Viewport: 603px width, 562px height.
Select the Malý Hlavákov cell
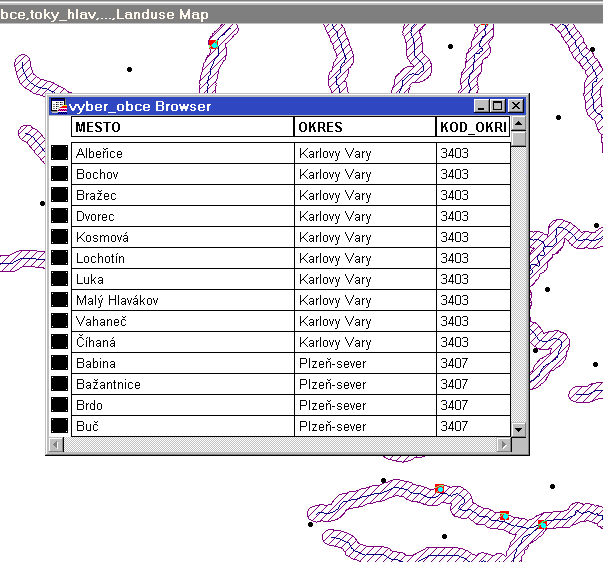pyautogui.click(x=183, y=300)
